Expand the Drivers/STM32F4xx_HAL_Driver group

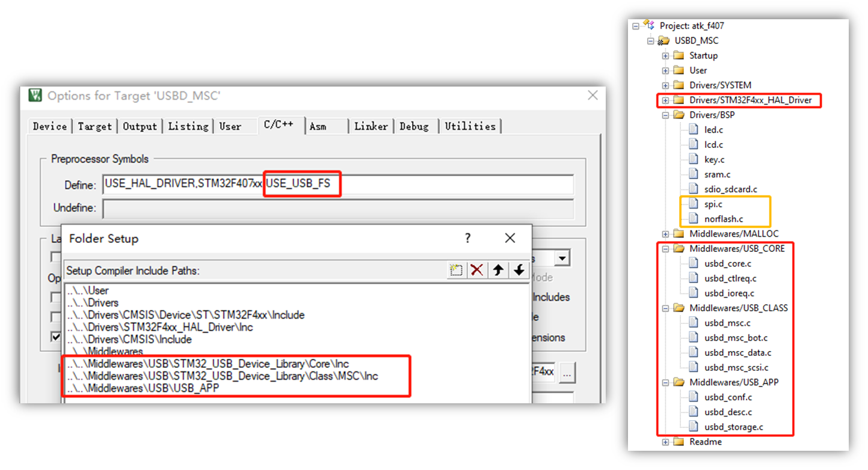click(x=665, y=100)
